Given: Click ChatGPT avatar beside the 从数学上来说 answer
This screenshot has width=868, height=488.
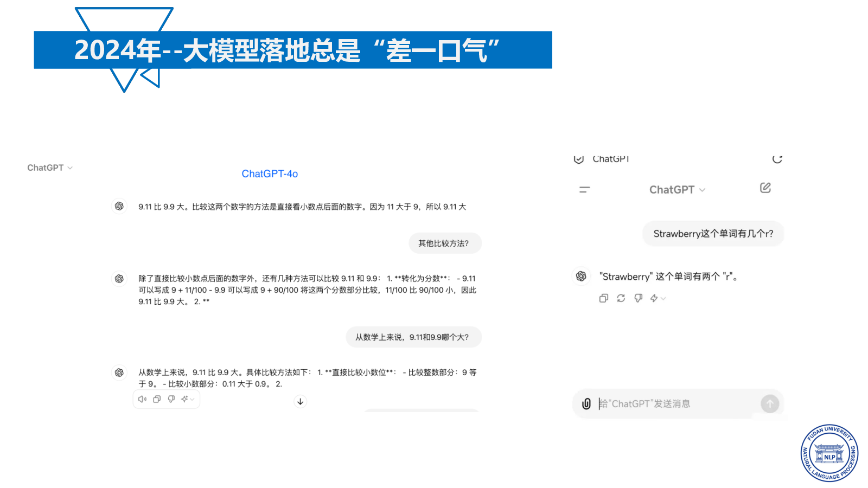Looking at the screenshot, I should click(119, 372).
